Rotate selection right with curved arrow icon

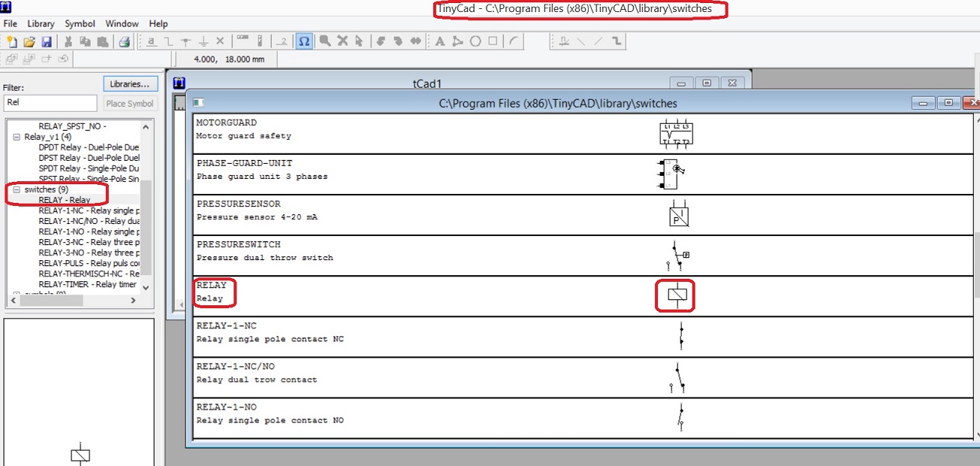(399, 41)
